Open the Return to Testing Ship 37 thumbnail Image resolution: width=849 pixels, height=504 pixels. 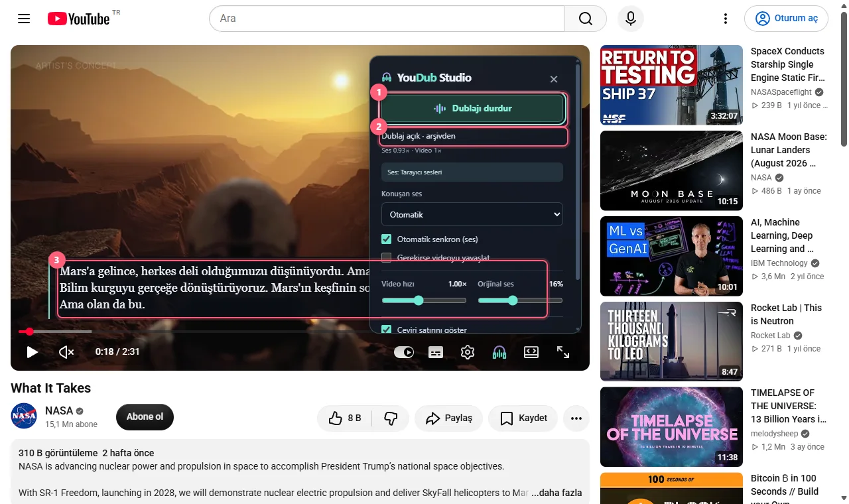[x=671, y=85]
